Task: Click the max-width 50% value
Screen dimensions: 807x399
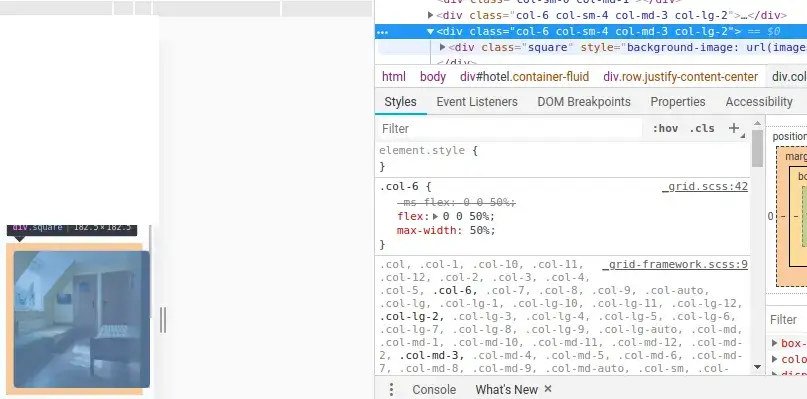Action: click(x=482, y=231)
